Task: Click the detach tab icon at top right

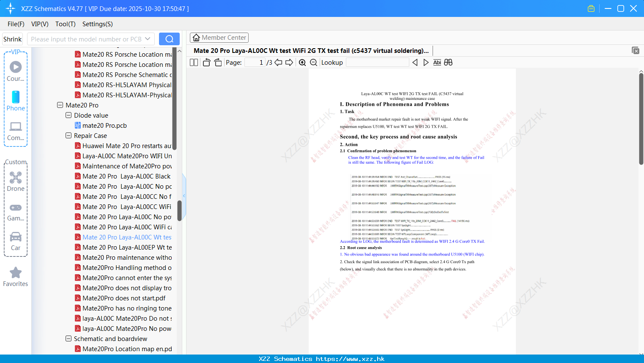Action: [x=635, y=50]
